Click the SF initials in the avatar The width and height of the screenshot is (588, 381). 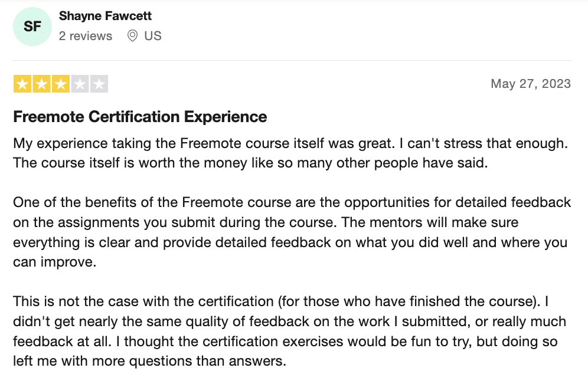[x=32, y=27]
